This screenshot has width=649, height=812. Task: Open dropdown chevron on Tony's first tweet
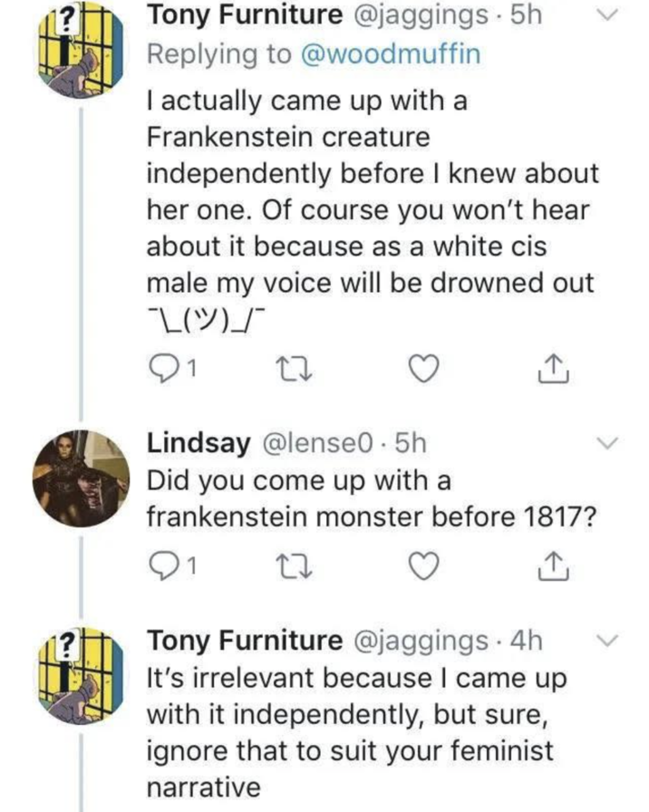pyautogui.click(x=608, y=15)
